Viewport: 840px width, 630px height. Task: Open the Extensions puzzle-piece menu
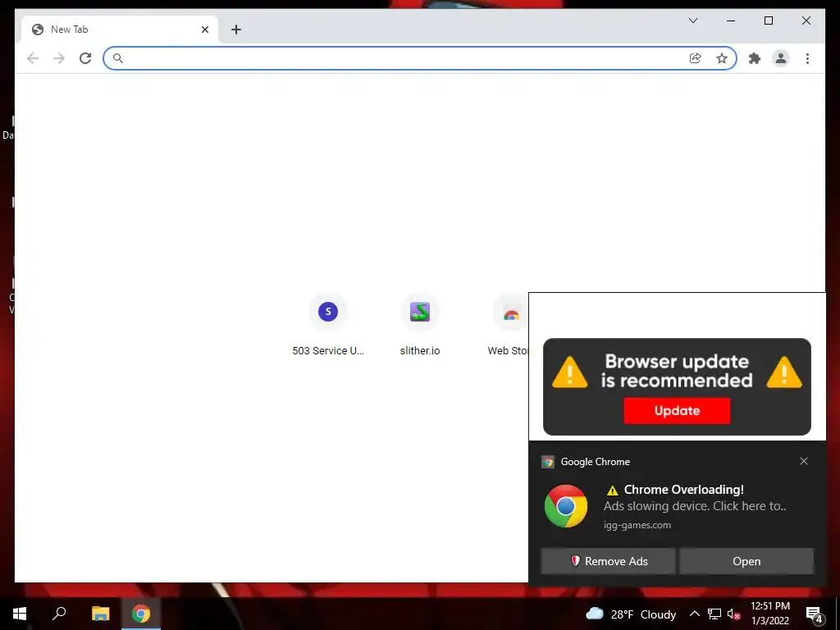(755, 58)
